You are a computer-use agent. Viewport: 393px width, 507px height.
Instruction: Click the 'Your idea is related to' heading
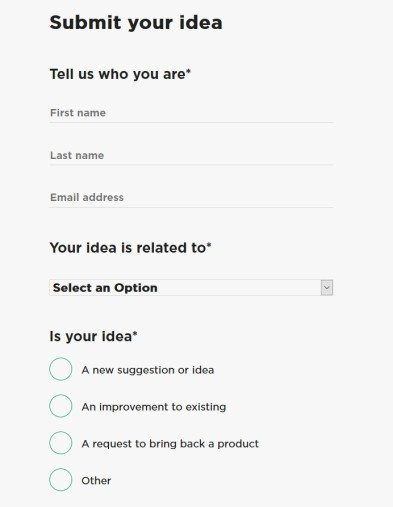[131, 248]
